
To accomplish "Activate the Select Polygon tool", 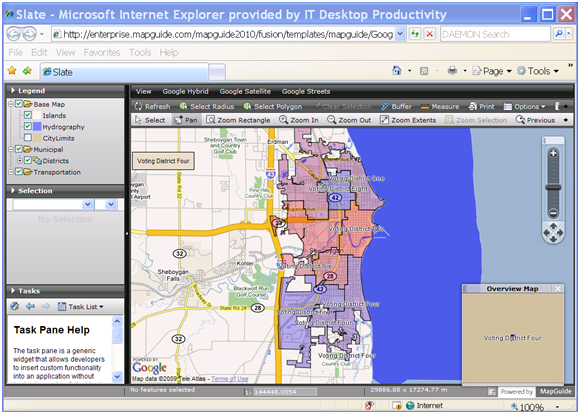I will tap(272, 107).
